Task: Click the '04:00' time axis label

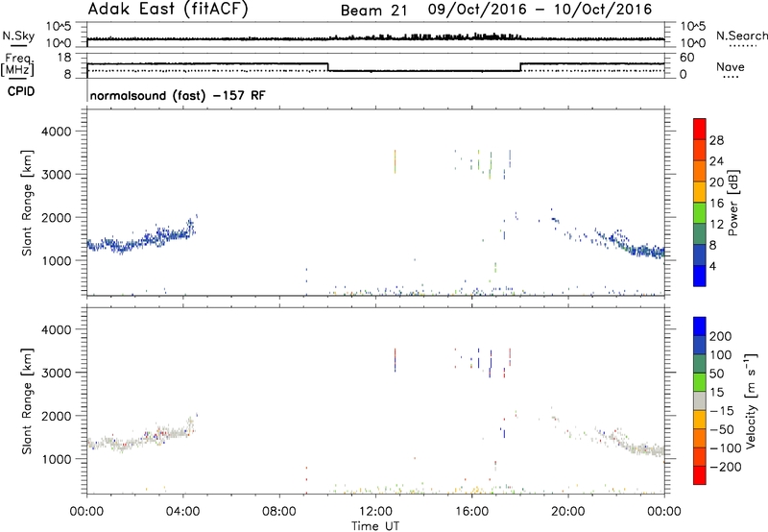Action: tap(182, 512)
